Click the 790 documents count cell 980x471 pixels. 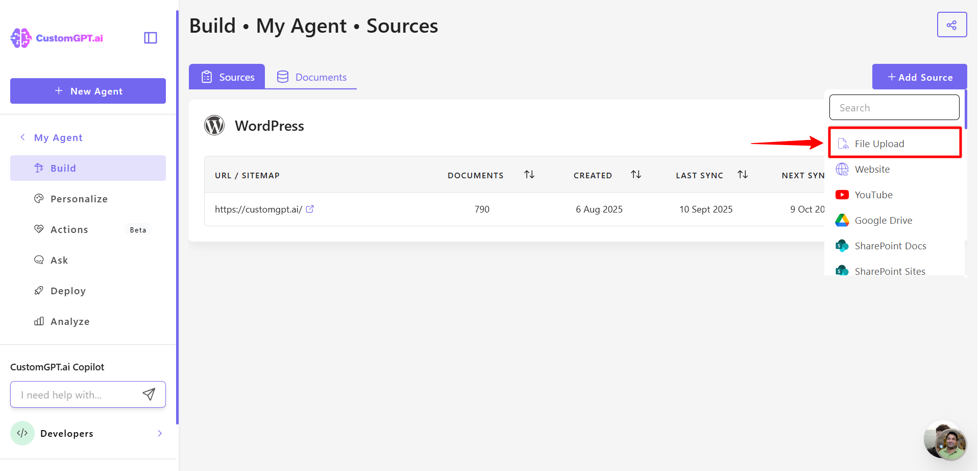(x=482, y=209)
